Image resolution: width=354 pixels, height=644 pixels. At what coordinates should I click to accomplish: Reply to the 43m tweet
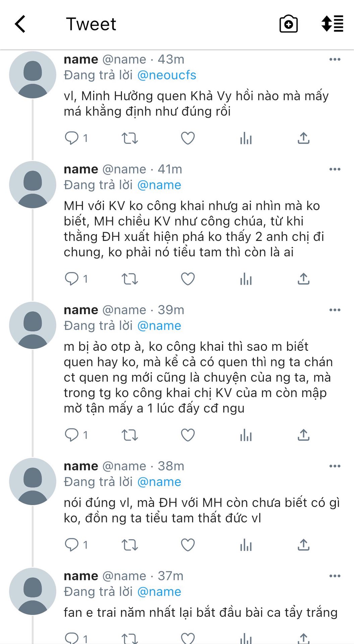click(72, 138)
